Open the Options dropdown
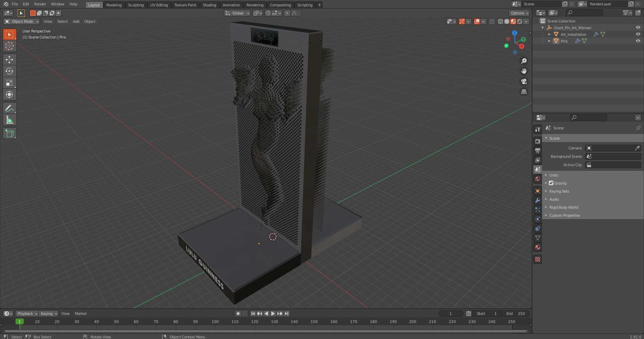This screenshot has height=339, width=644. (x=519, y=13)
